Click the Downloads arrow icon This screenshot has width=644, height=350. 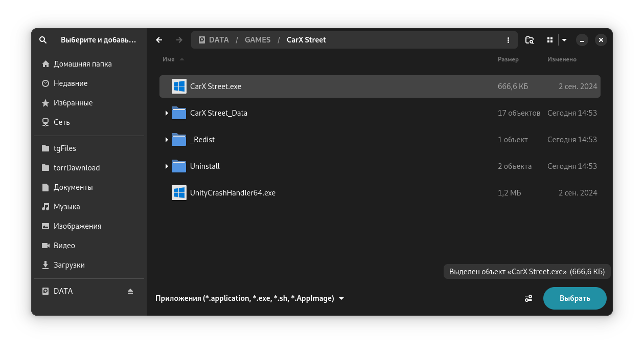pos(45,265)
